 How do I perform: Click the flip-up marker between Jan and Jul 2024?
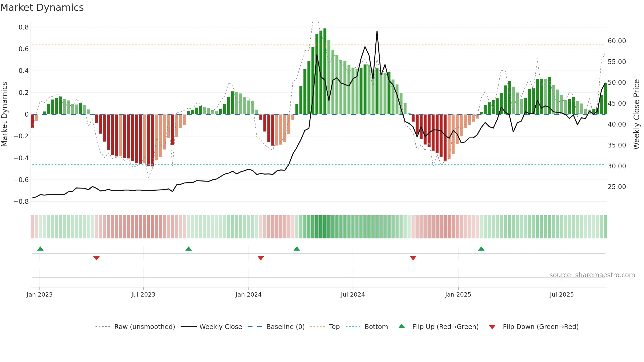[297, 249]
